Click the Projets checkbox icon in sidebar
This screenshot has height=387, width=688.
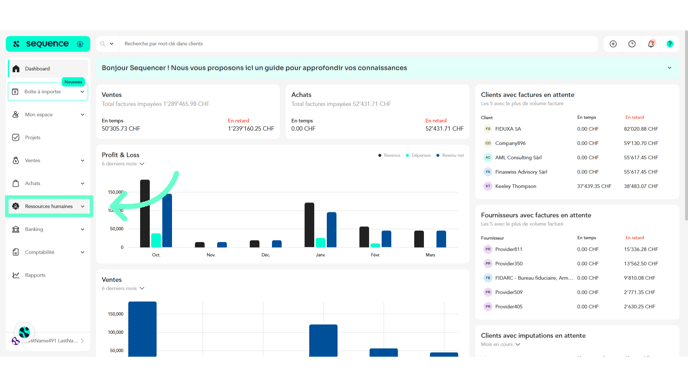coord(16,137)
